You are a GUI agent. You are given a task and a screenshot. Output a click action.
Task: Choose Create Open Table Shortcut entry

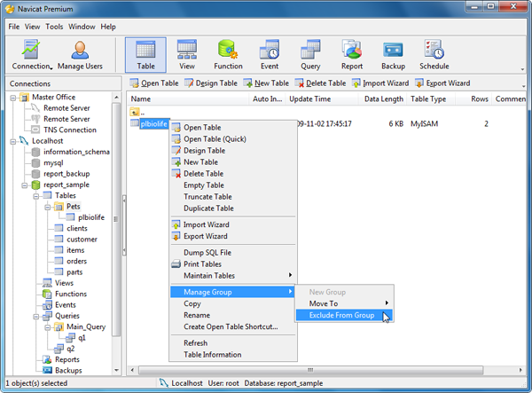tap(232, 326)
